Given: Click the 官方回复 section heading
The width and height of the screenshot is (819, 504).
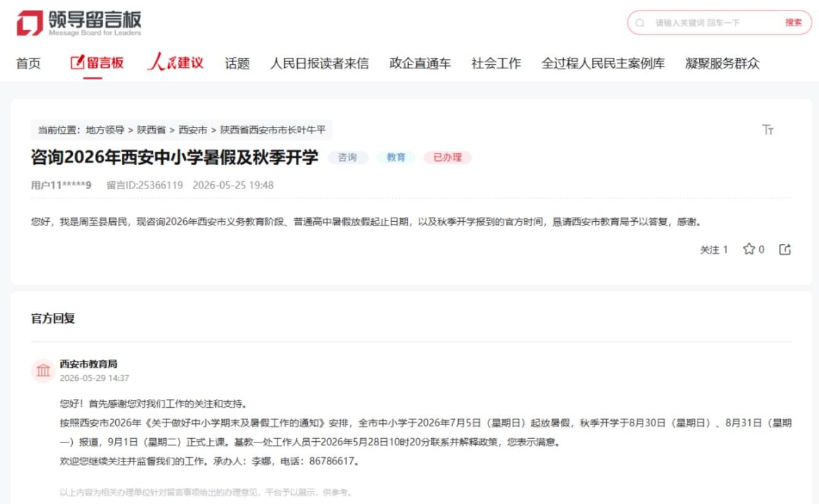Looking at the screenshot, I should (53, 319).
